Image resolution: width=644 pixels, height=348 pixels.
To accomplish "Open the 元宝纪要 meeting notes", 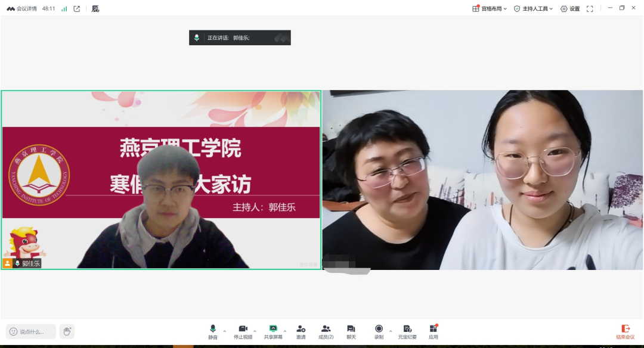I will [407, 331].
